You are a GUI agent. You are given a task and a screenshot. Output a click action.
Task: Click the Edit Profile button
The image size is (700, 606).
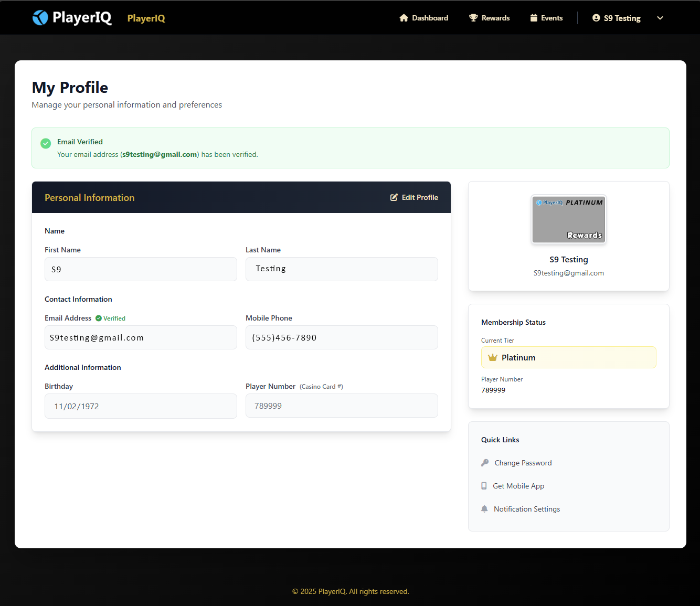click(x=414, y=197)
